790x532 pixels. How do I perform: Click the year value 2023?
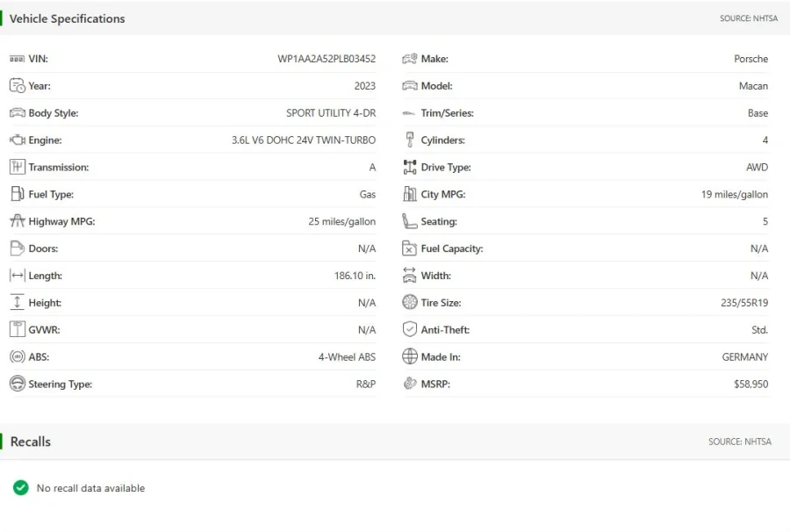click(365, 86)
